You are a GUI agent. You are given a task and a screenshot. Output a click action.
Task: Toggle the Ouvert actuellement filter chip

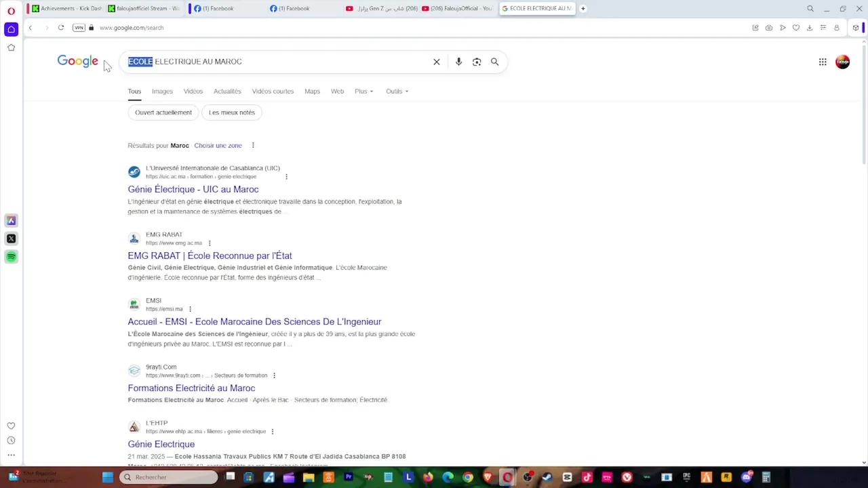tap(163, 113)
